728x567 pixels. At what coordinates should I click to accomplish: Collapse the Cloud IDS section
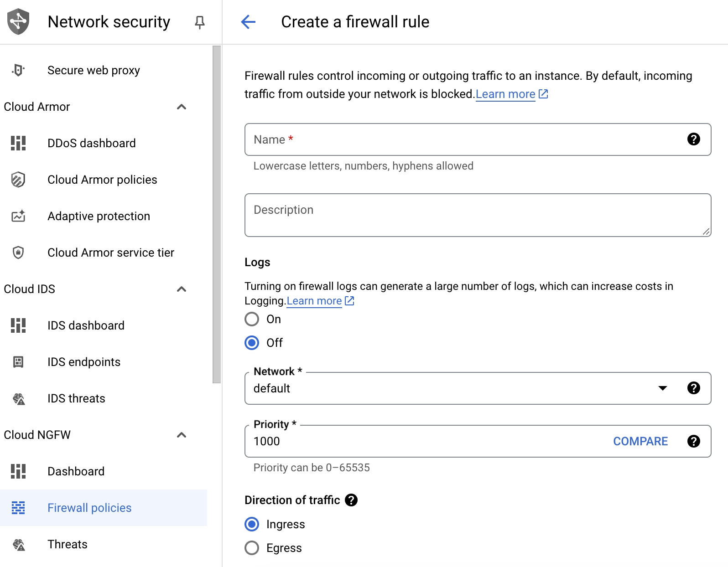(182, 289)
